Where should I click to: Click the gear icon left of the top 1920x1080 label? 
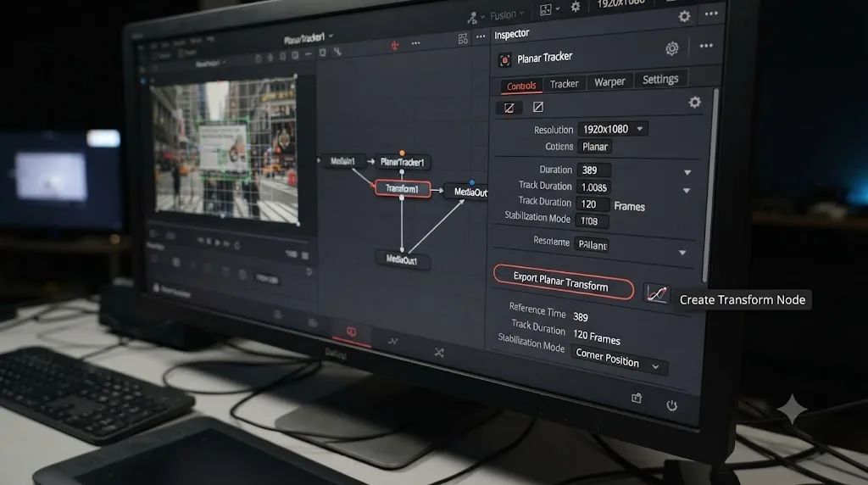576,7
